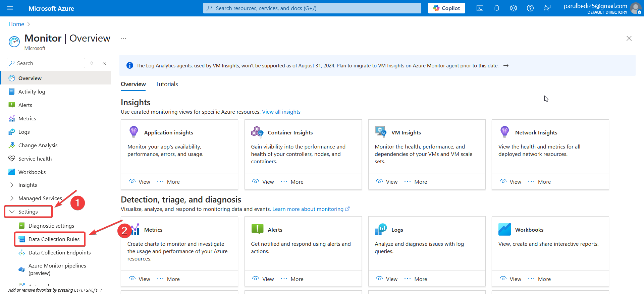Viewport: 644px width, 294px height.
Task: Click View on the Application insights card
Action: (140, 182)
